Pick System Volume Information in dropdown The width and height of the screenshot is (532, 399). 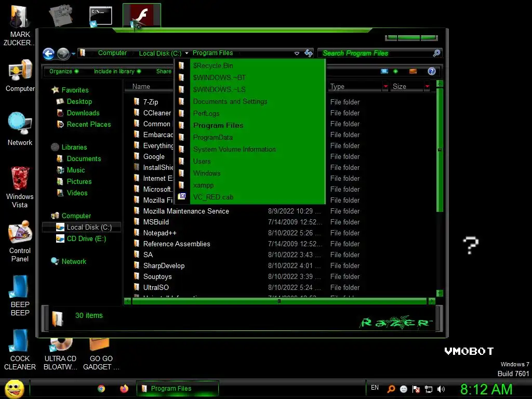(x=250, y=149)
